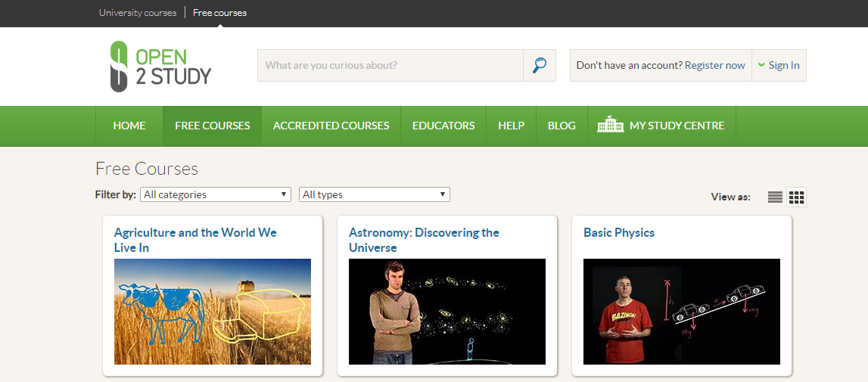Click the Astronomy course galaxy thumbnail
Image resolution: width=868 pixels, height=382 pixels.
coord(447,312)
